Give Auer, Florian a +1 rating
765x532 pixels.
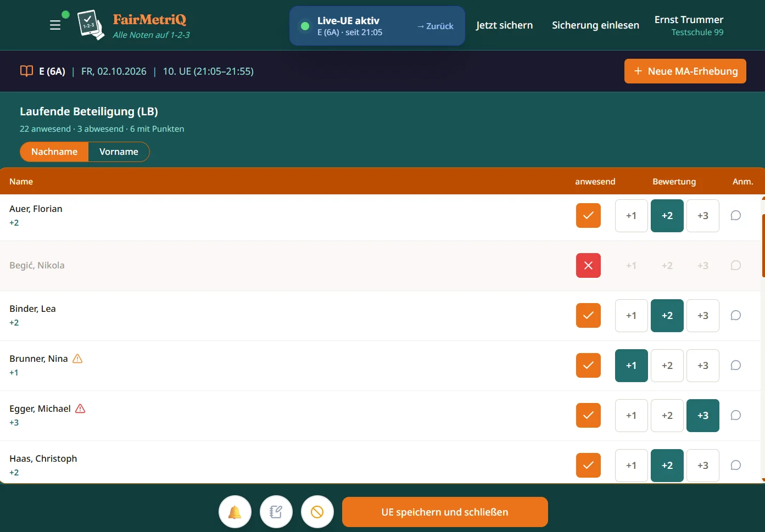point(632,215)
